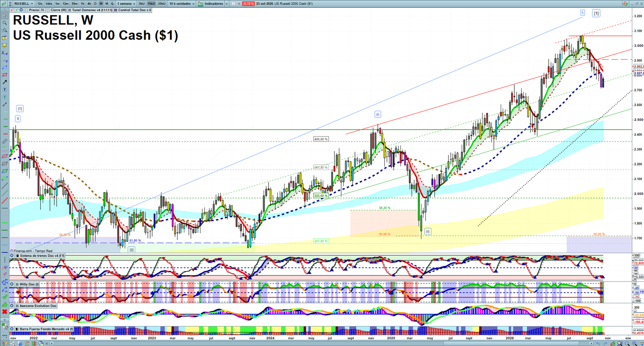Open Control Total Doc v.6 indicator settings

point(133,10)
